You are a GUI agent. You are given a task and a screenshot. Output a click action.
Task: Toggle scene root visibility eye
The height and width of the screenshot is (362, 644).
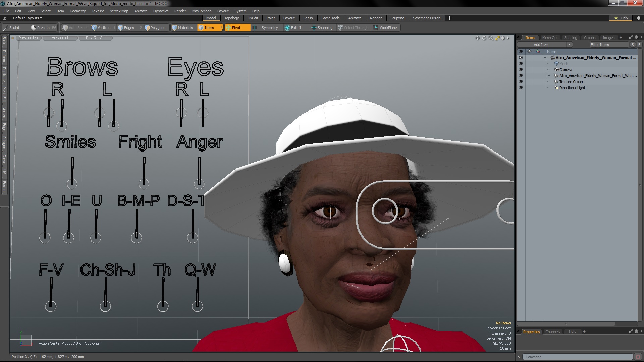click(x=521, y=58)
